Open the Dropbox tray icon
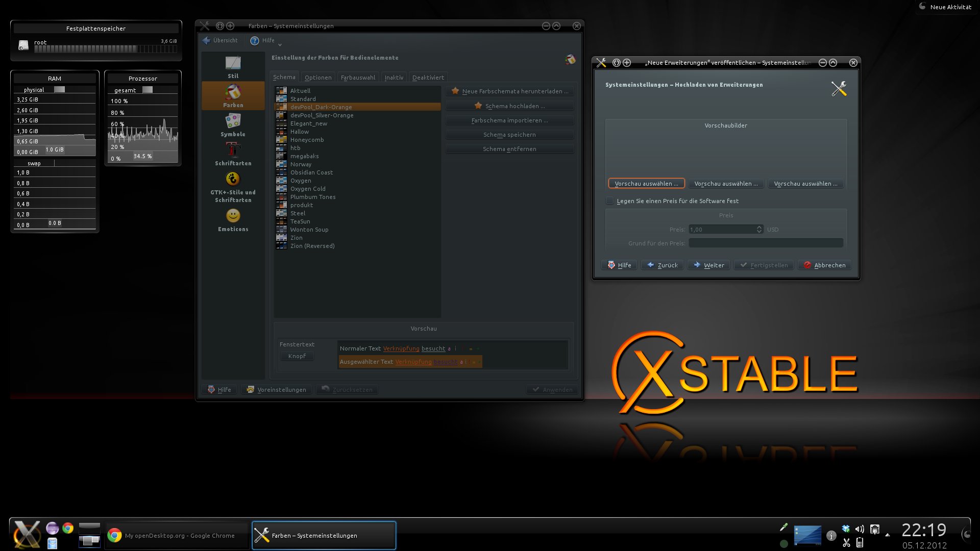The height and width of the screenshot is (551, 980). tap(846, 529)
